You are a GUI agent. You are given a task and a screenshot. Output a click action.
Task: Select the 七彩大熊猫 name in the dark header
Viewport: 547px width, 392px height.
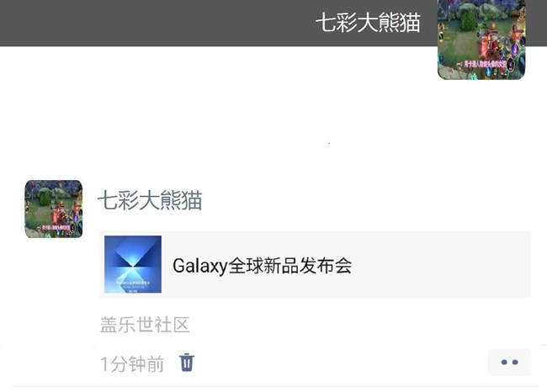tap(369, 23)
